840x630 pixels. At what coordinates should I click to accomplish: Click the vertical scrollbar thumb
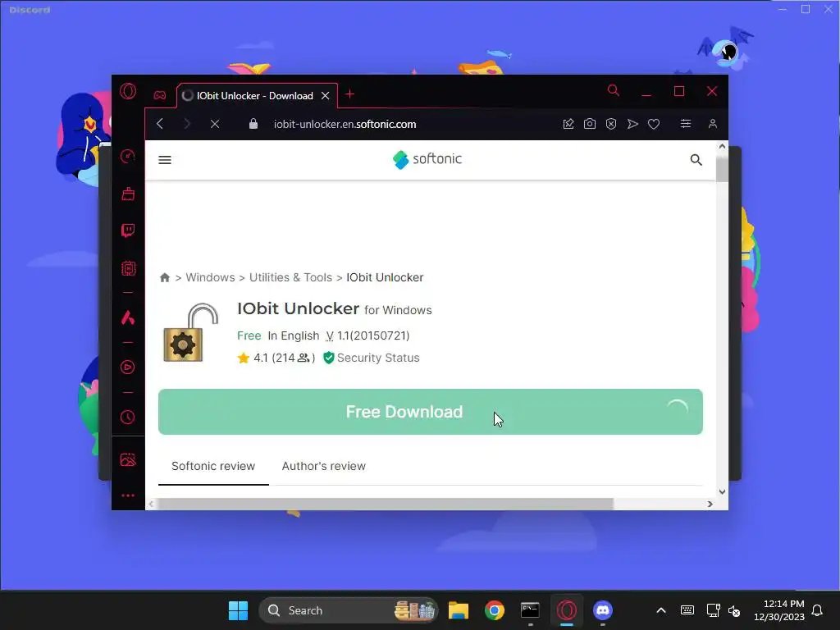722,167
